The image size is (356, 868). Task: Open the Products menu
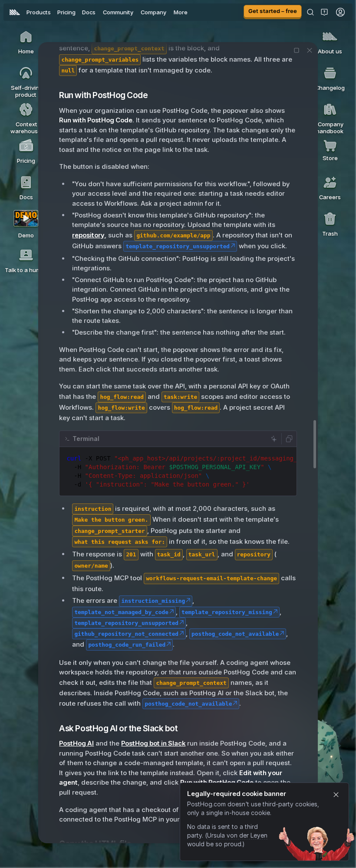(x=38, y=12)
